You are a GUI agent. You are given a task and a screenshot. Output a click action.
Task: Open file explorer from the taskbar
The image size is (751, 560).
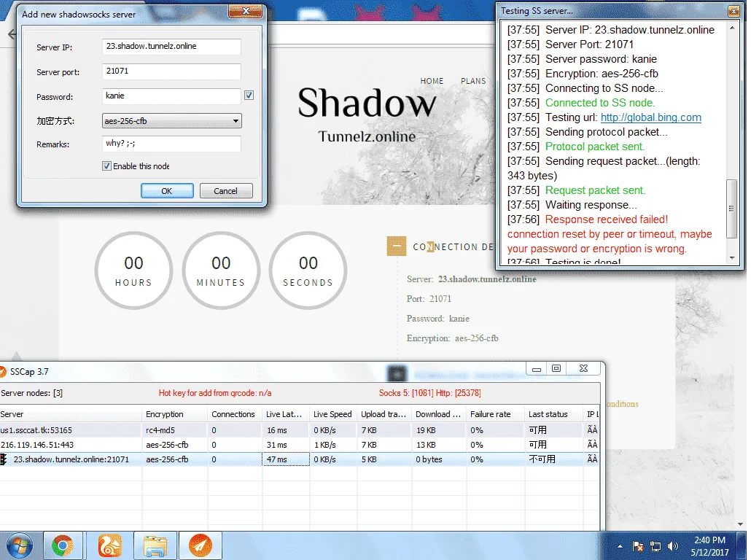(x=155, y=546)
